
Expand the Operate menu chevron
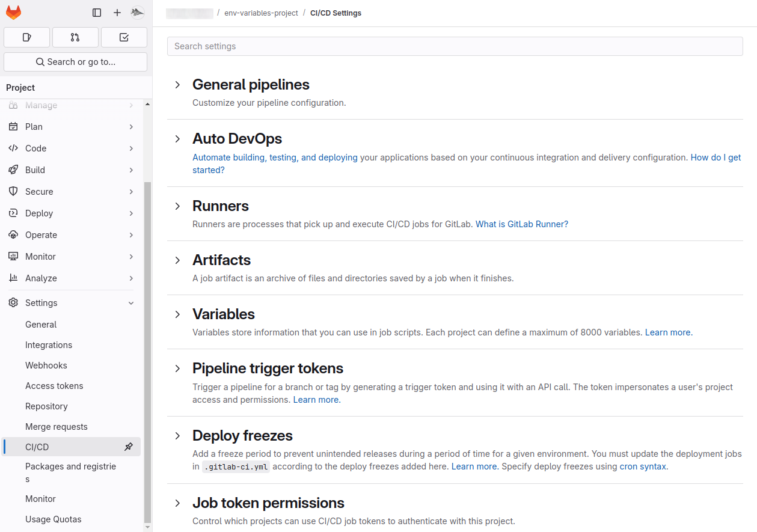[x=131, y=235]
